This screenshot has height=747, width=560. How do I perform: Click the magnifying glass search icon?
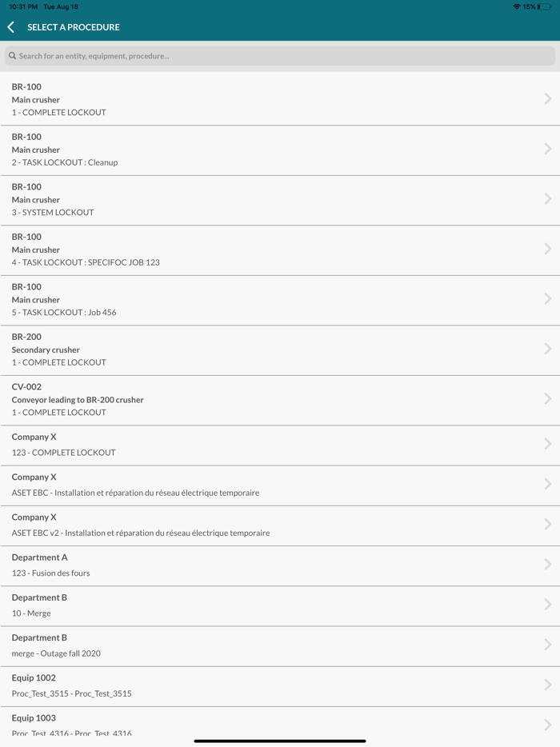(12, 55)
